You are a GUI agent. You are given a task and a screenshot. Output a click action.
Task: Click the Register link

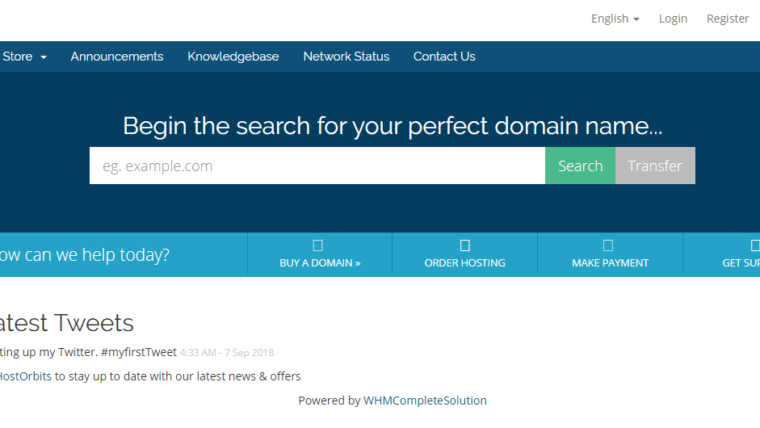click(x=728, y=19)
